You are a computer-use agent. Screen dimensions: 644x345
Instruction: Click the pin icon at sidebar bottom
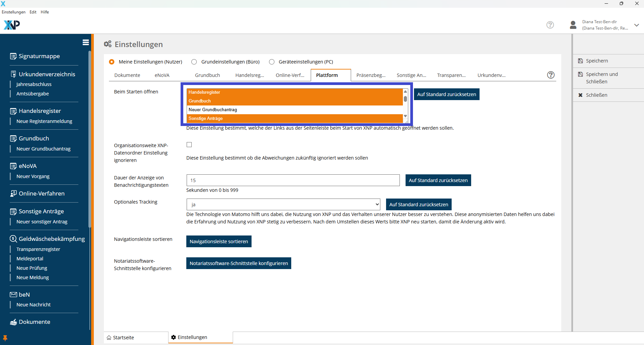(x=5, y=338)
